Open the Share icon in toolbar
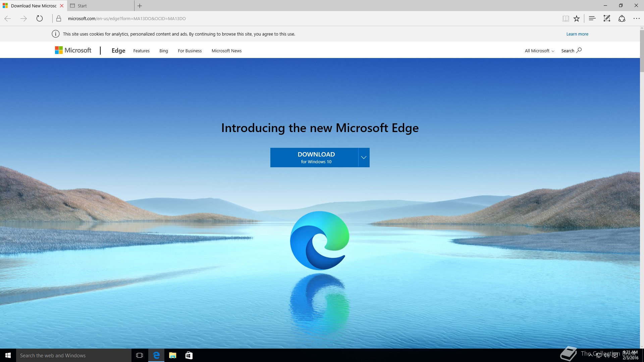Image resolution: width=644 pixels, height=362 pixels. 622,18
